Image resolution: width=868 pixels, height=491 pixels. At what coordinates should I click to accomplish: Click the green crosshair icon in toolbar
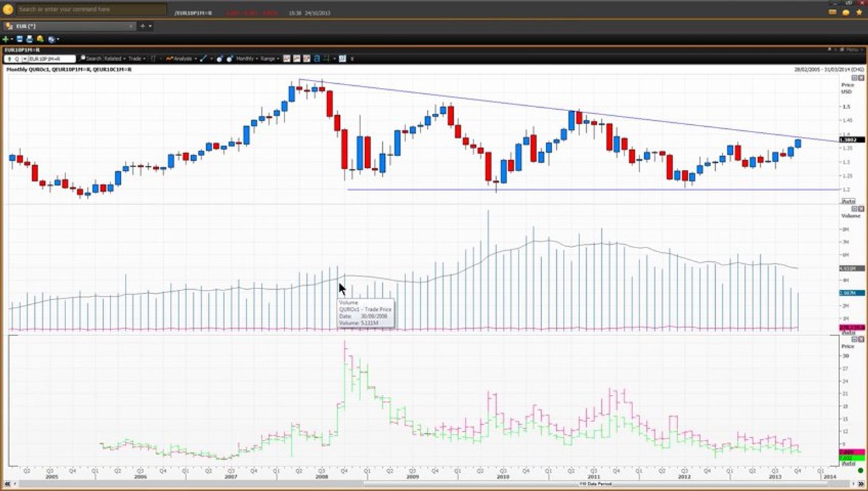326,59
